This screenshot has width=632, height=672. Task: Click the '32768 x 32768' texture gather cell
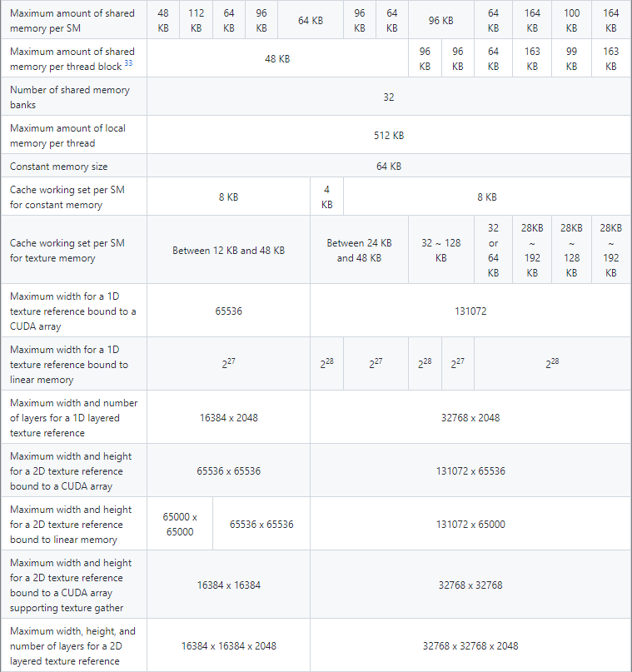[x=470, y=585]
